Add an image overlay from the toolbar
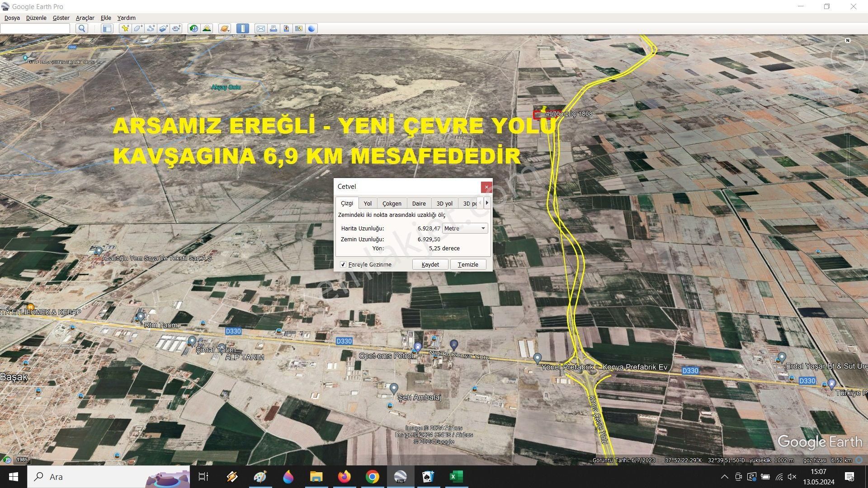The image size is (868, 488). pyautogui.click(x=163, y=28)
